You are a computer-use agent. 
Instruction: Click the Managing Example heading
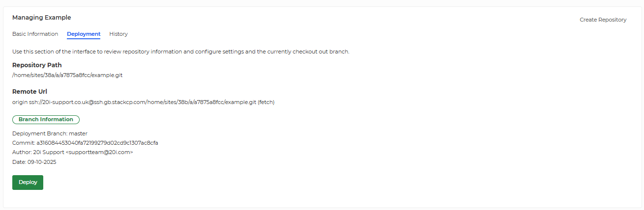tap(42, 17)
